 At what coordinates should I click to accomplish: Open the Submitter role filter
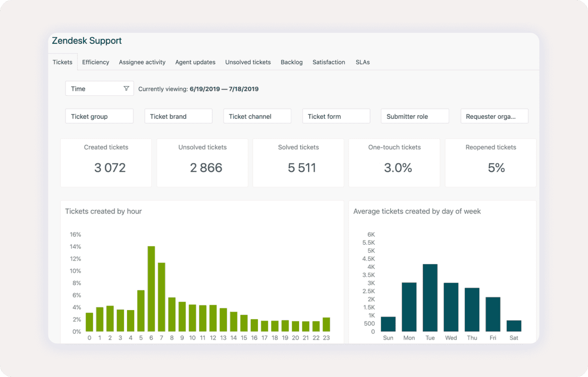coord(415,116)
